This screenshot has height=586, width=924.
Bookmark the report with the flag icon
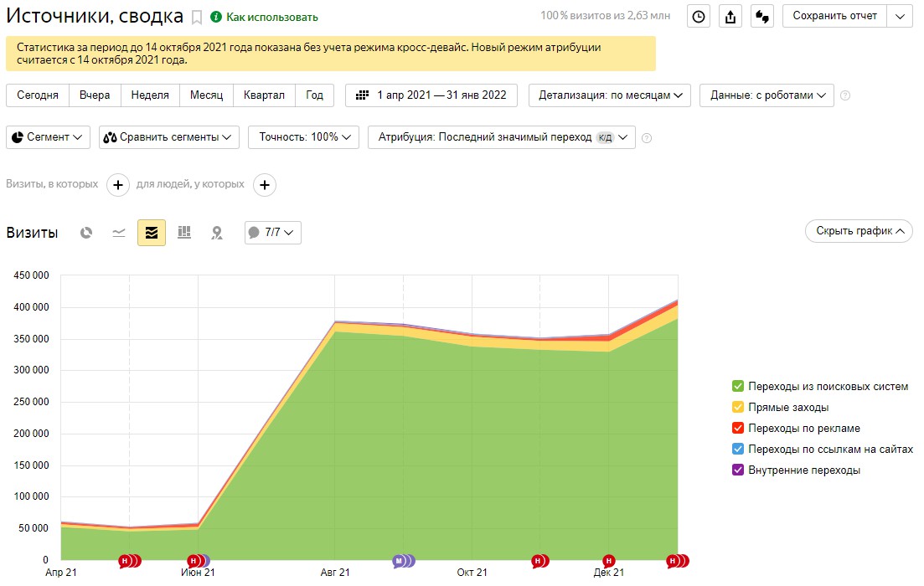coord(197,18)
